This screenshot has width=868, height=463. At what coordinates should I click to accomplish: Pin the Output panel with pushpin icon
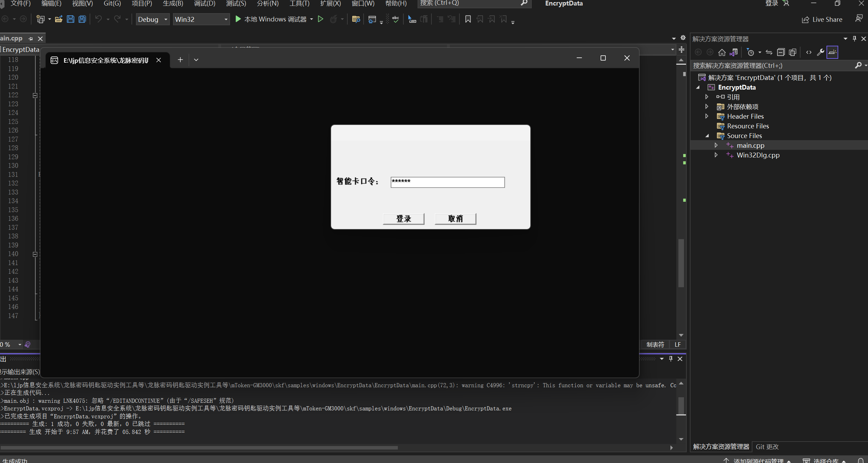(x=671, y=359)
